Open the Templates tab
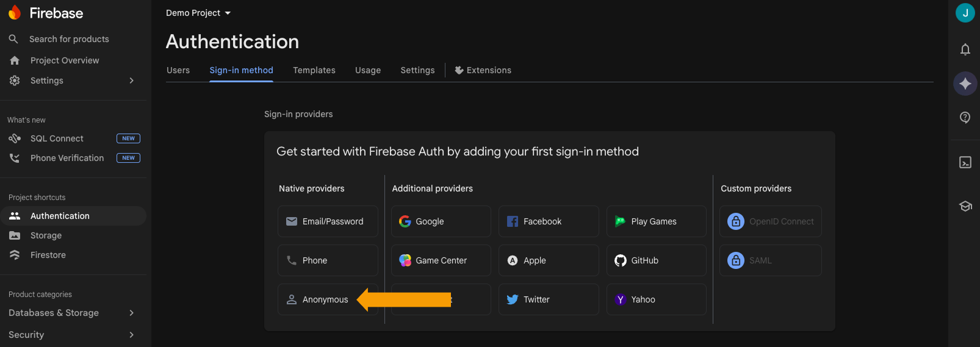The height and width of the screenshot is (347, 980). point(314,70)
